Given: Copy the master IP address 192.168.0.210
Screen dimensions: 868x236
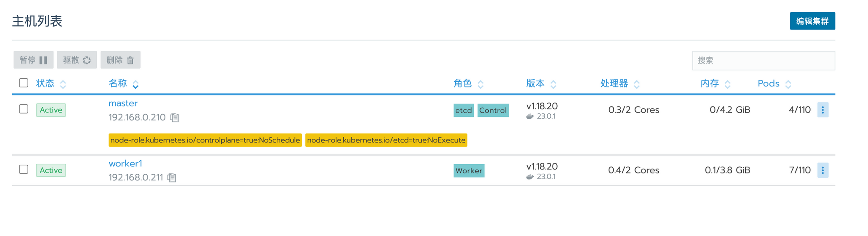Looking at the screenshot, I should pyautogui.click(x=174, y=117).
